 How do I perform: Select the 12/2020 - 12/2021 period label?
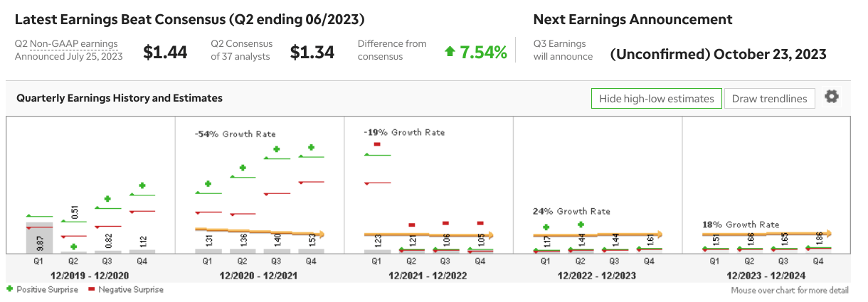coord(259,275)
